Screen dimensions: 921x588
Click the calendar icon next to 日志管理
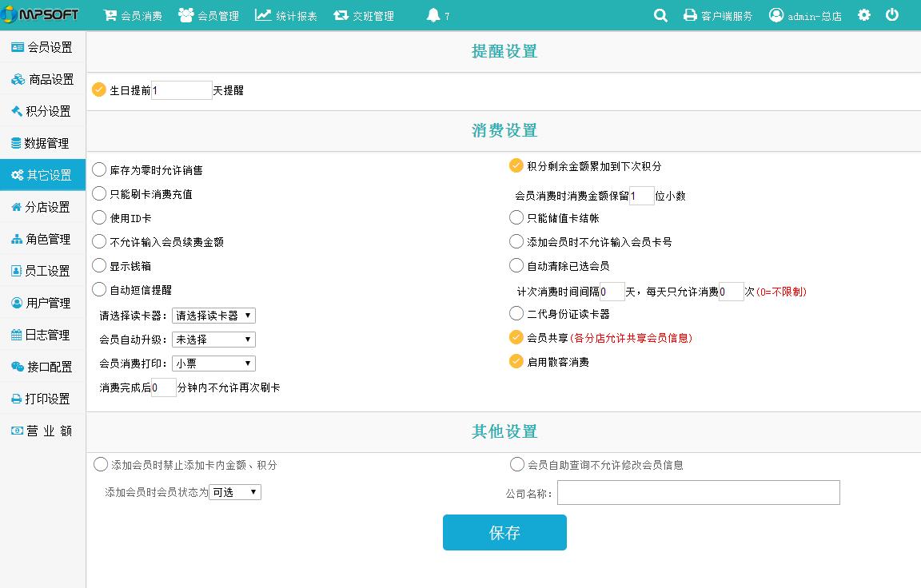17,335
